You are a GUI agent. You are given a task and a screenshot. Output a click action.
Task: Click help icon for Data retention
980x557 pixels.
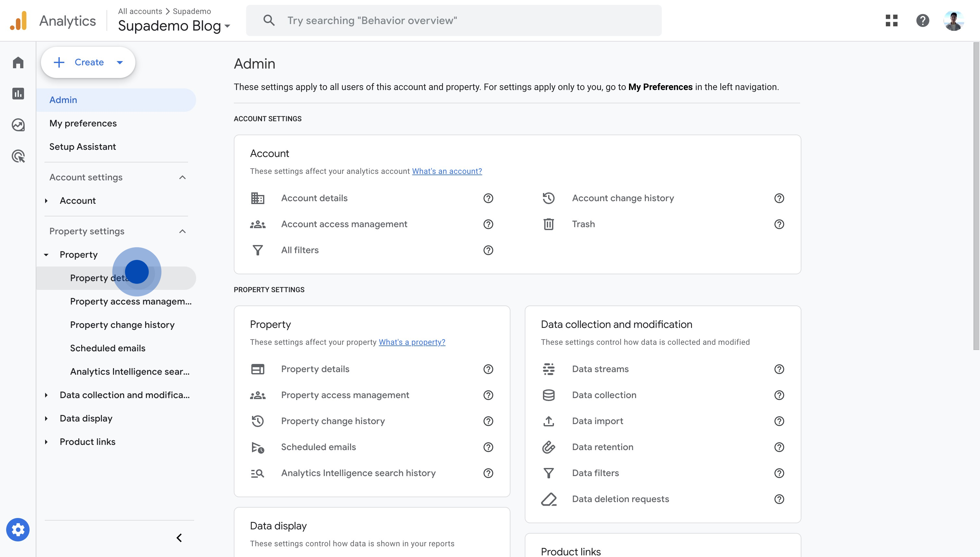[x=779, y=447]
